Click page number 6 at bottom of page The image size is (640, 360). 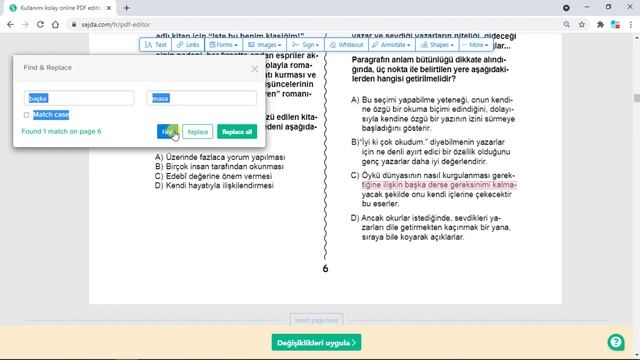pos(325,269)
